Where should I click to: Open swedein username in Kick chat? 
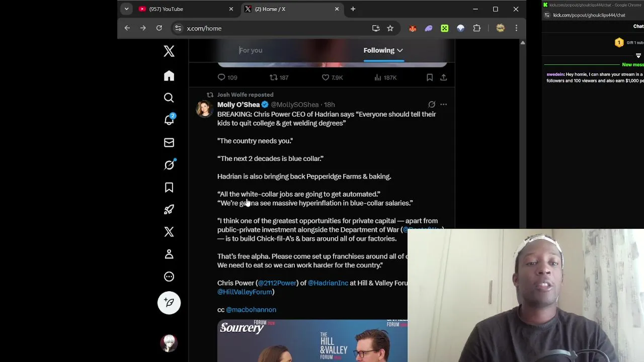(555, 74)
